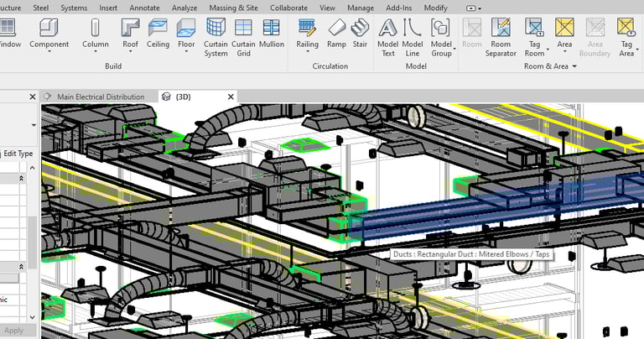Select the Component tool

click(49, 34)
